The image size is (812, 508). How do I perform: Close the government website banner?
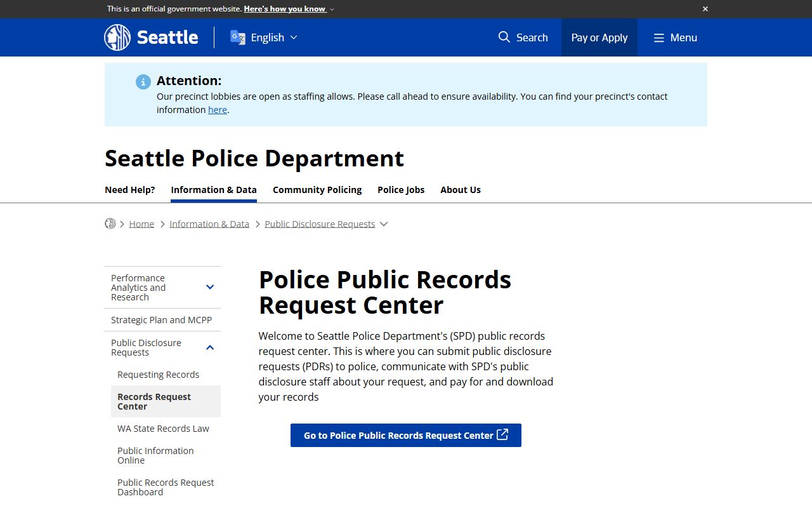(705, 9)
